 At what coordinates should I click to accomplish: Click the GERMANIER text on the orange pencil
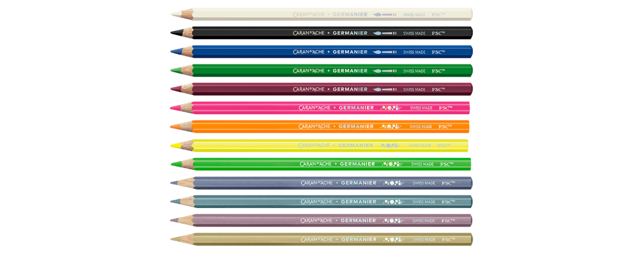[356, 127]
